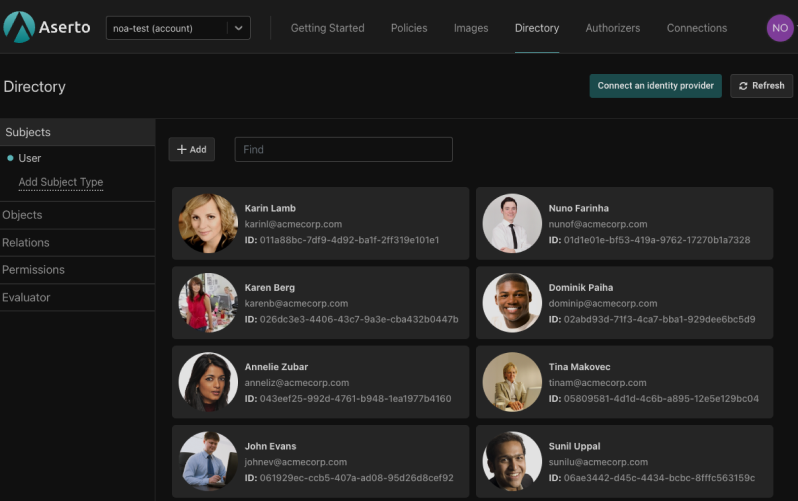Click the plus icon on Add

(182, 149)
